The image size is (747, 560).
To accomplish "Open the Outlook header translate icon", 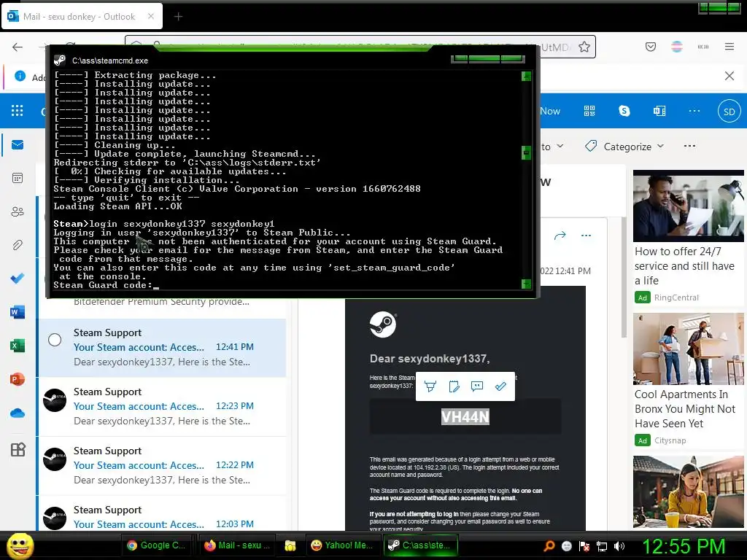I will (659, 111).
